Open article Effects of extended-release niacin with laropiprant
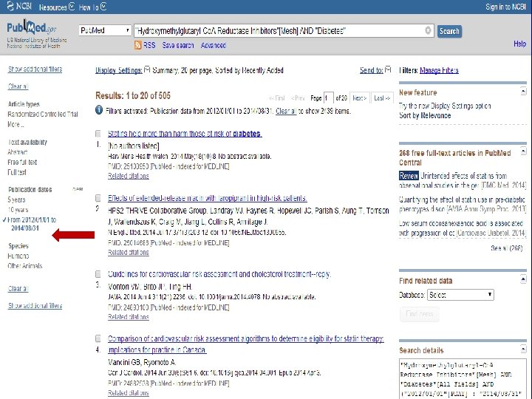This screenshot has width=532, height=399. click(x=208, y=198)
